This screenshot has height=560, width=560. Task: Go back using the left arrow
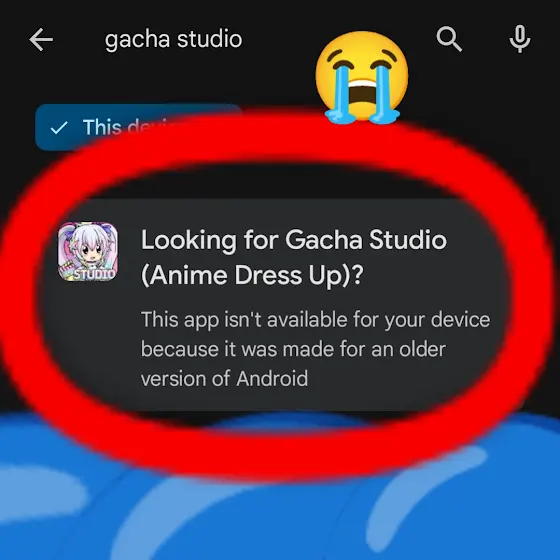click(41, 40)
